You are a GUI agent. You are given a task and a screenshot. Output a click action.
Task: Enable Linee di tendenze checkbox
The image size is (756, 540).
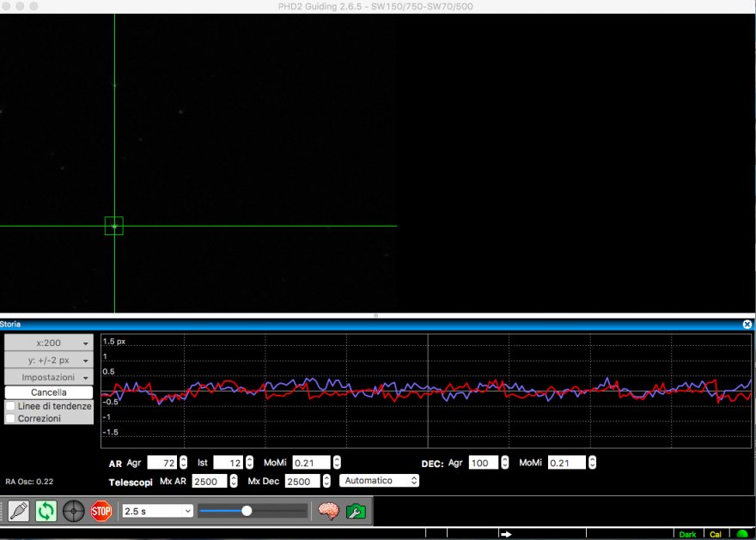[10, 406]
